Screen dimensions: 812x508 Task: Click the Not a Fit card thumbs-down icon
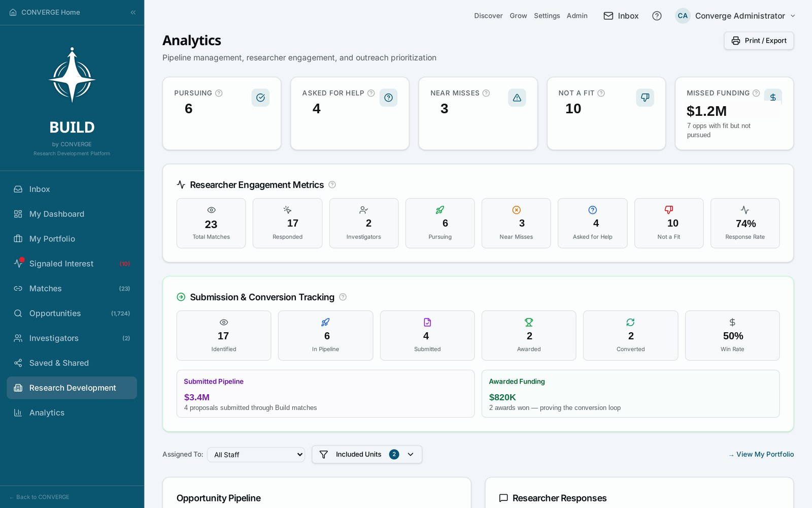coord(645,98)
